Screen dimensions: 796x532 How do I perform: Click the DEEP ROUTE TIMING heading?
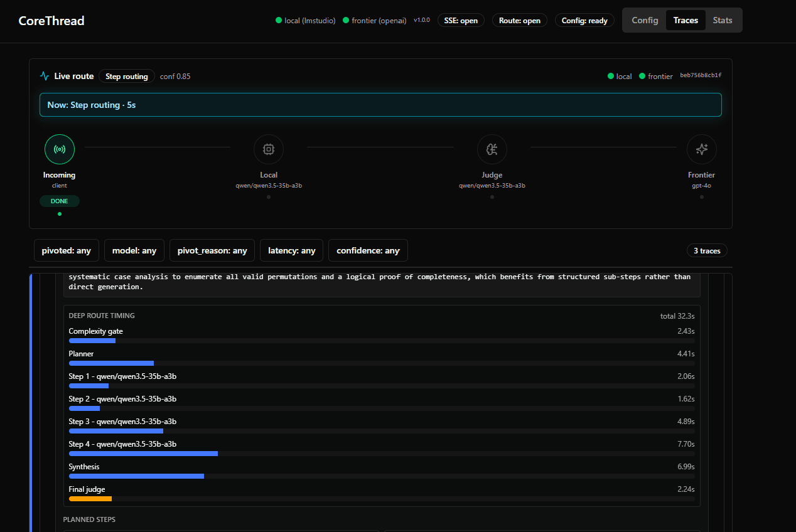(x=102, y=316)
